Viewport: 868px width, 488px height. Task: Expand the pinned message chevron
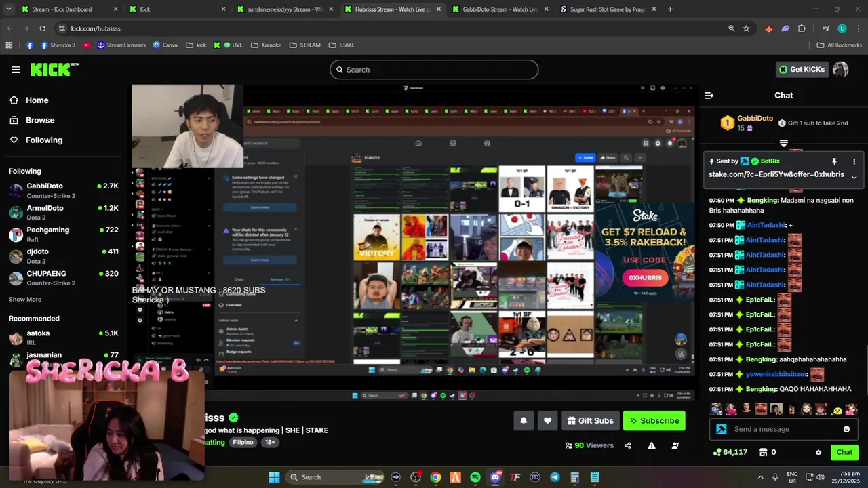(x=854, y=177)
